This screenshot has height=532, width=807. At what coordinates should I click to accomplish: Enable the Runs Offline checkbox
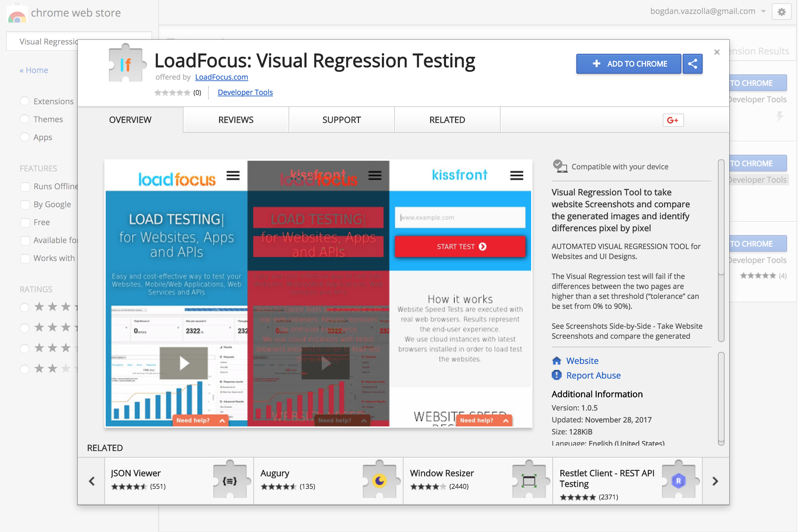tap(25, 187)
